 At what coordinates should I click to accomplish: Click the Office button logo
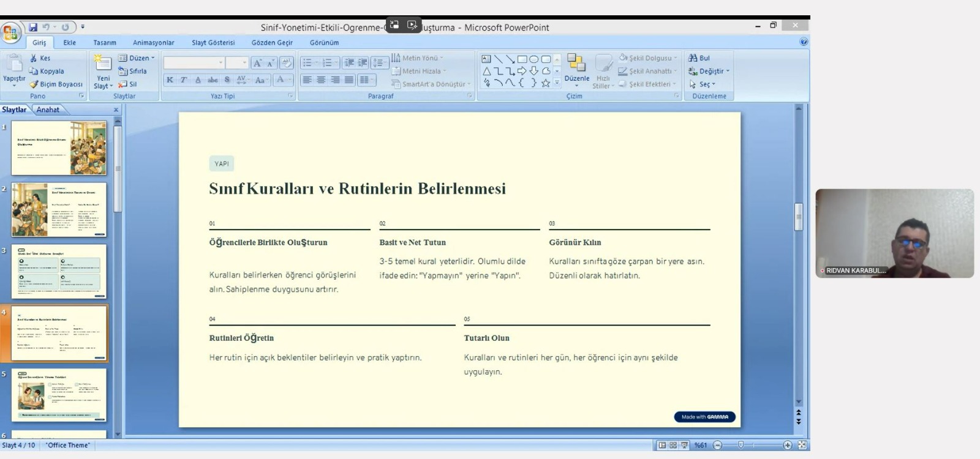pos(10,32)
